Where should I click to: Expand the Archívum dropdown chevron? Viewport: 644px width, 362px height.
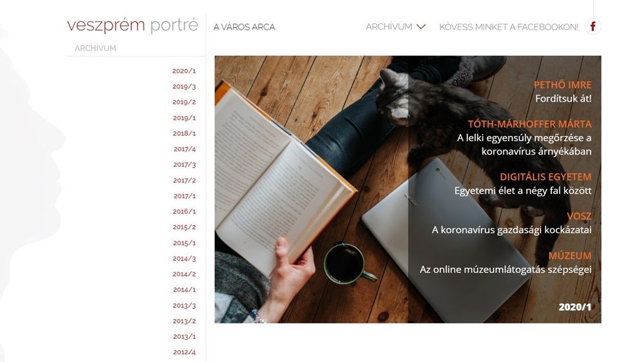(x=421, y=26)
